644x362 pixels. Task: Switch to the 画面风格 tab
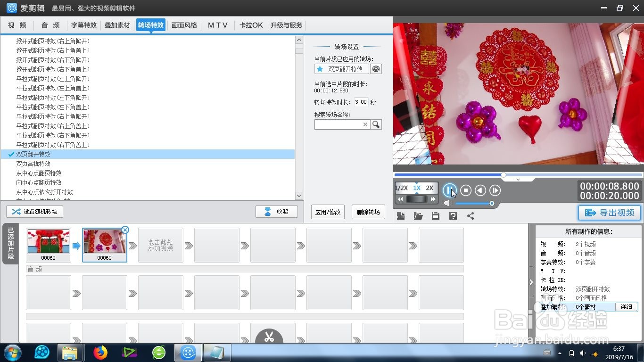coord(184,25)
